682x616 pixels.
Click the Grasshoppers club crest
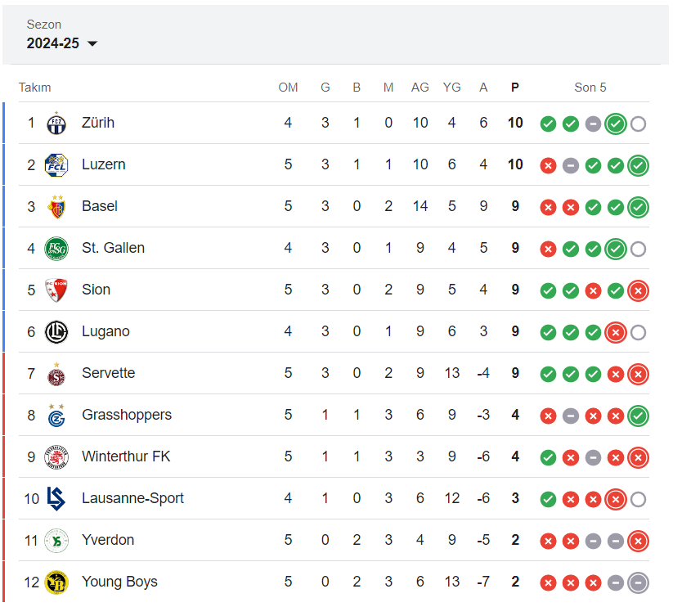point(56,416)
